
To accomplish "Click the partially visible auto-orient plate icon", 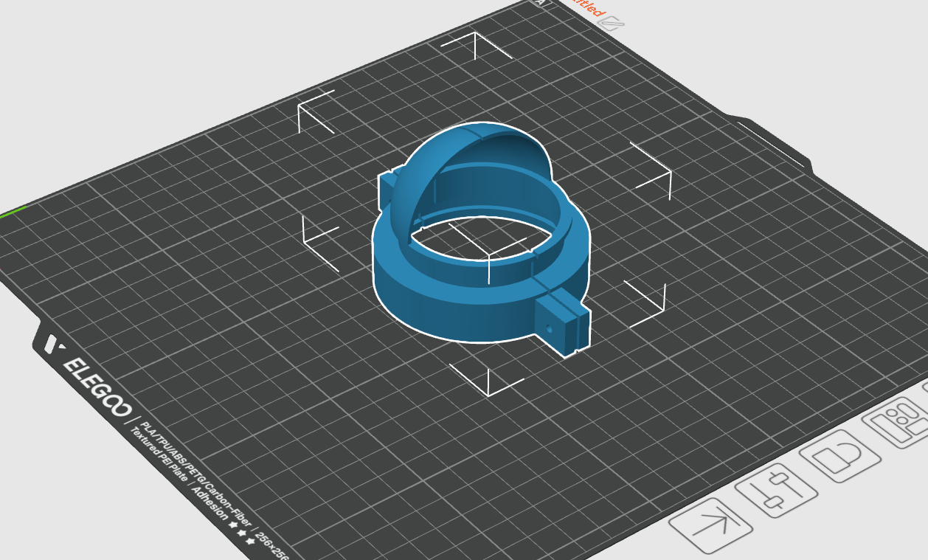I will pyautogui.click(x=925, y=393).
